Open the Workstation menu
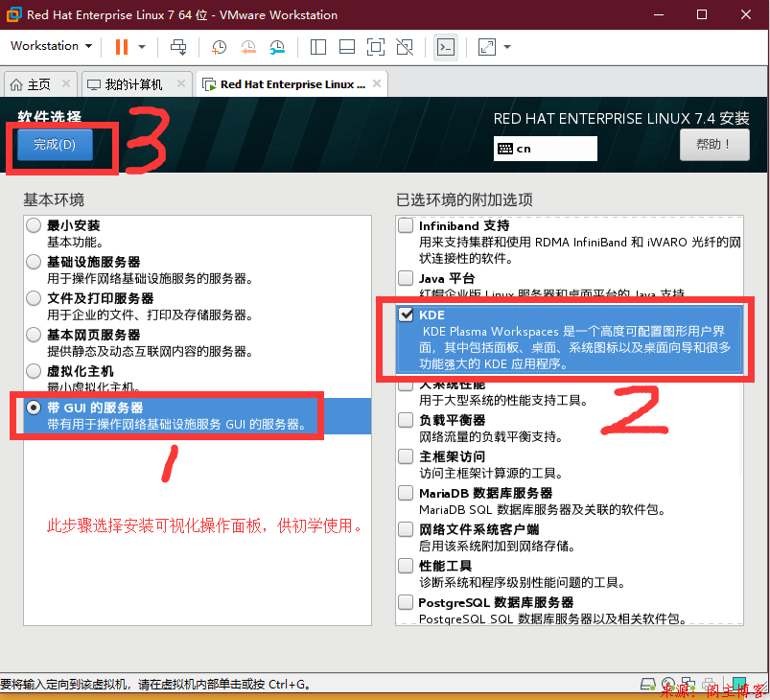Viewport: 770px width, 700px height. [51, 46]
